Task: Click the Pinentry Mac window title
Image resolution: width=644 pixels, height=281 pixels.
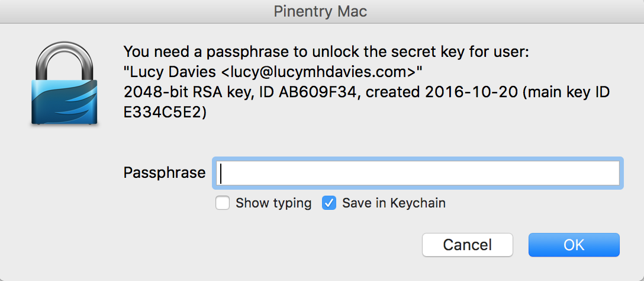Action: (x=320, y=11)
